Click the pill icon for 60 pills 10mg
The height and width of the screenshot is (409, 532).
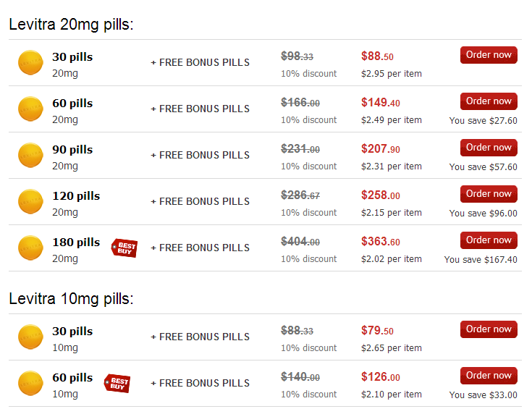click(30, 383)
